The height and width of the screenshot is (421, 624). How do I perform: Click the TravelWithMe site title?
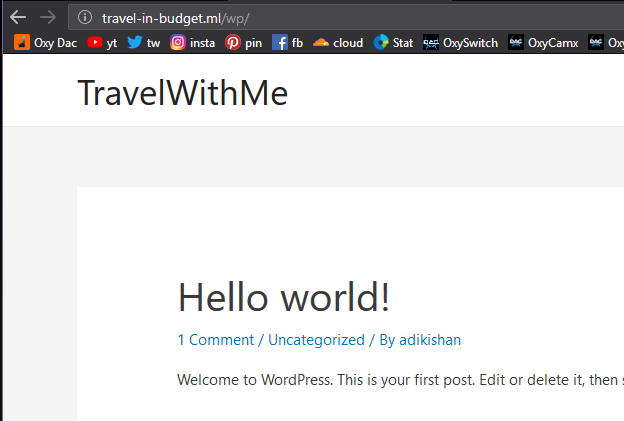[183, 93]
